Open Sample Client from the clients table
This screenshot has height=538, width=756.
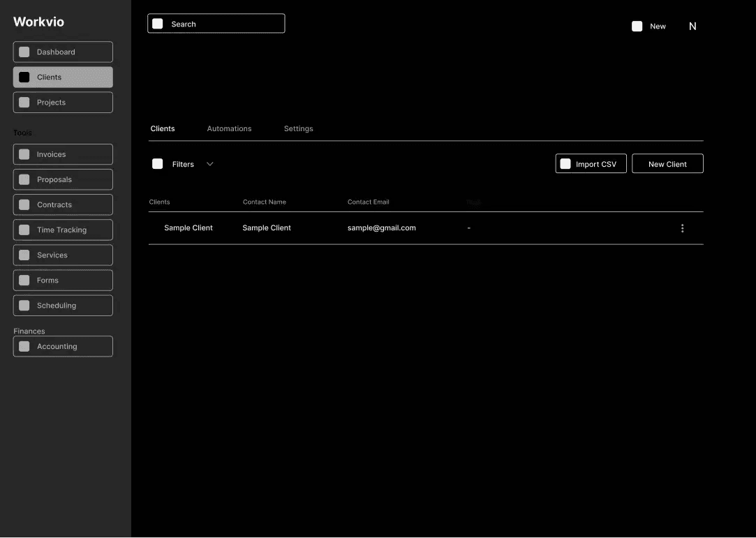188,228
